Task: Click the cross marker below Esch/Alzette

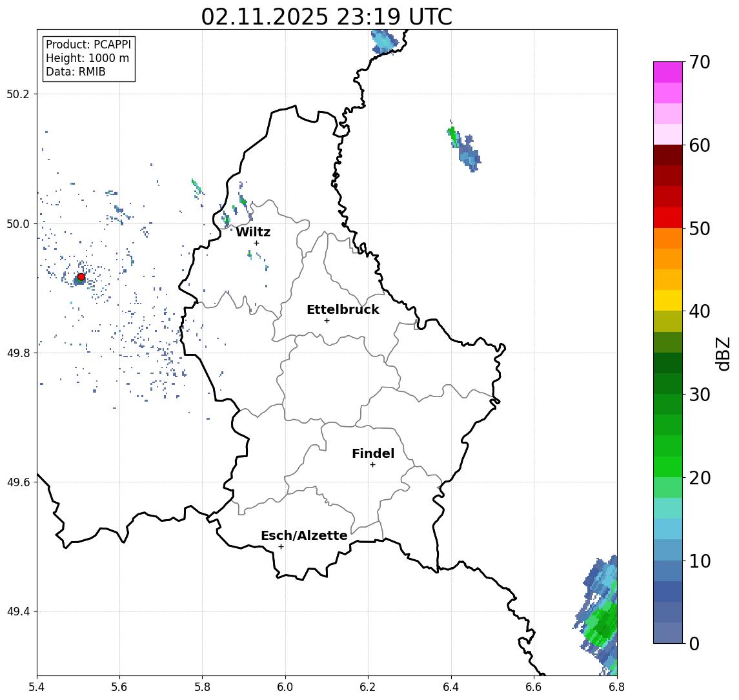Action: click(281, 547)
